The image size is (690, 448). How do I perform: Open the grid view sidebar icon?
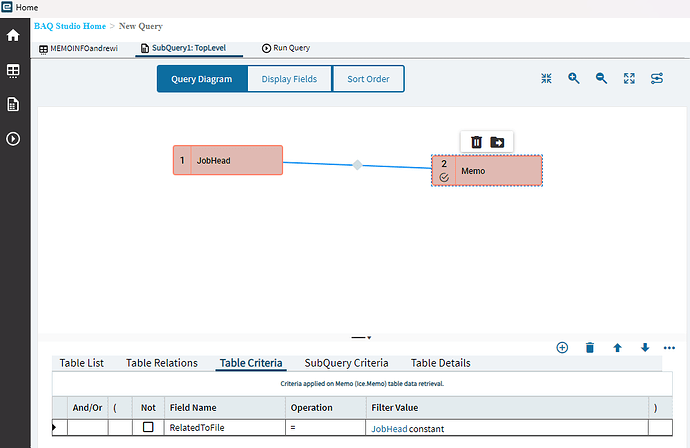click(x=13, y=70)
